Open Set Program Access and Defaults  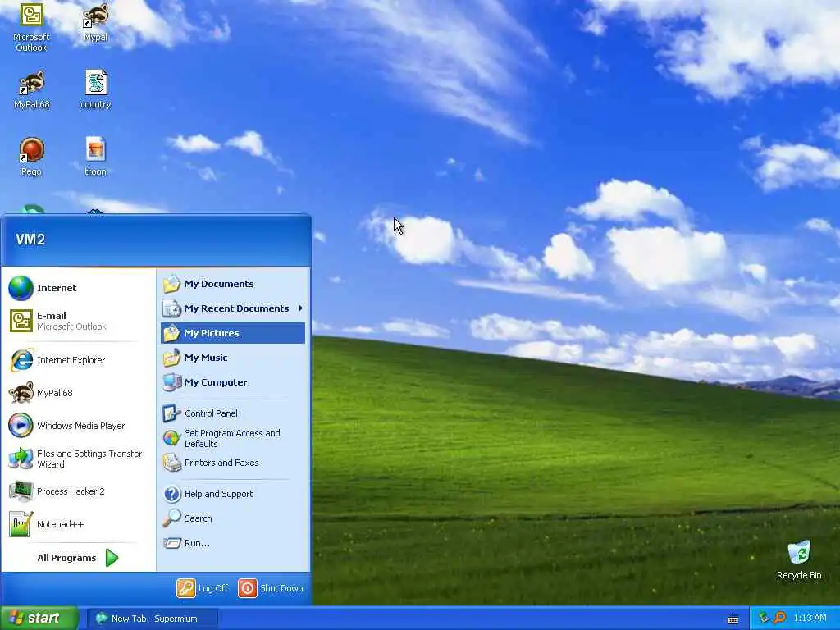(232, 438)
